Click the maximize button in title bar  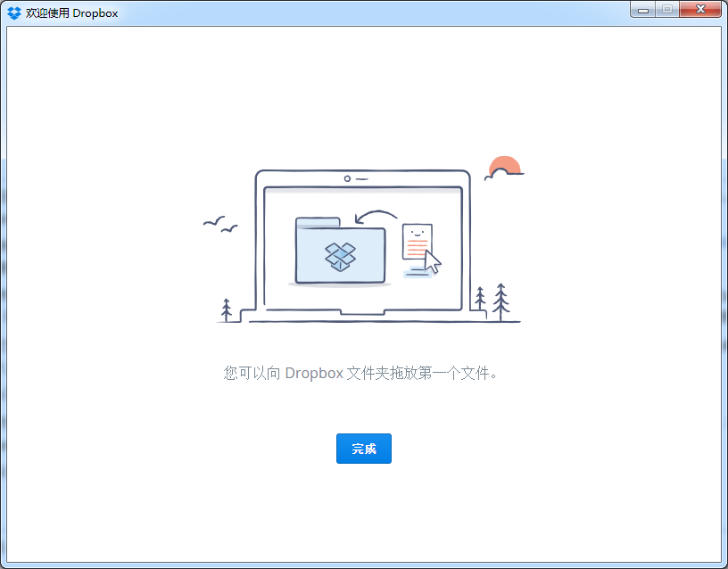tap(667, 9)
